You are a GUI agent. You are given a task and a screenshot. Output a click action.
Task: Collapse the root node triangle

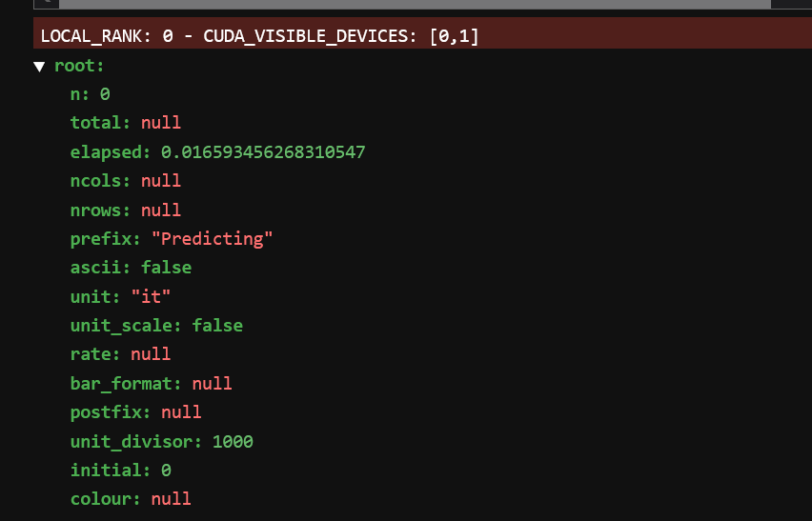click(39, 67)
